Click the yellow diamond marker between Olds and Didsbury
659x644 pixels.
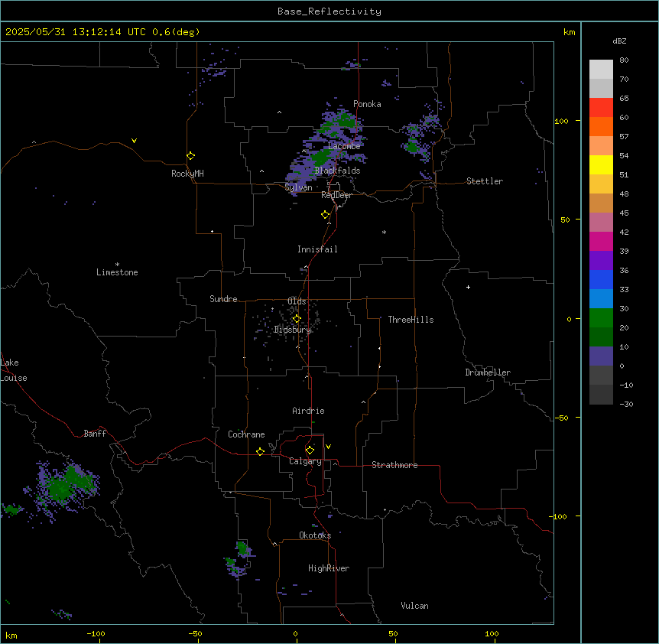297,319
